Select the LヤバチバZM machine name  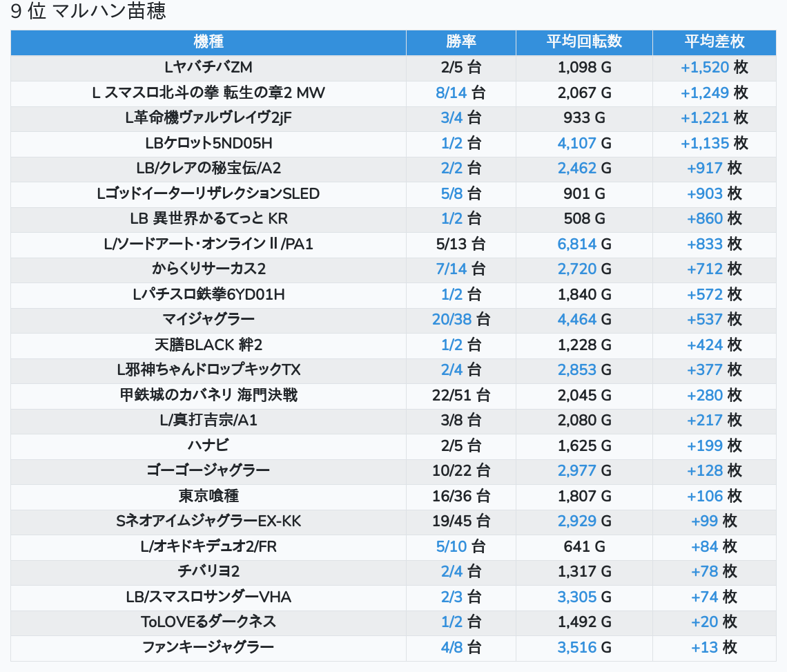pos(208,67)
